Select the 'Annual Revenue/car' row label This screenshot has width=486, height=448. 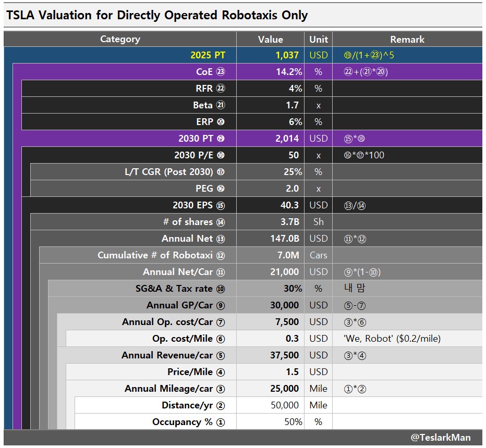click(173, 355)
